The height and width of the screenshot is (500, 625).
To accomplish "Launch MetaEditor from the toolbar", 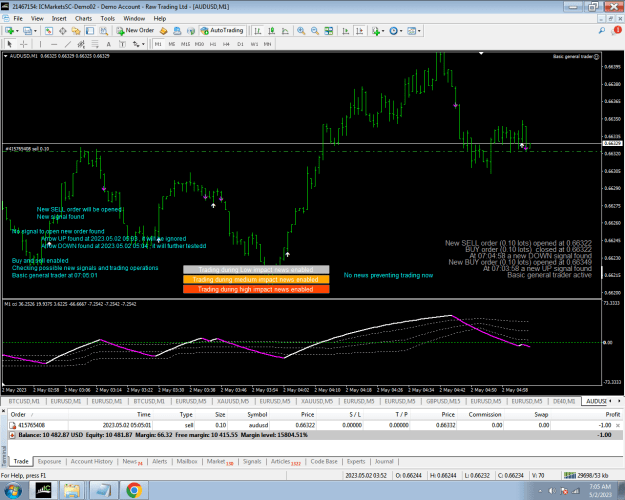I will [163, 31].
